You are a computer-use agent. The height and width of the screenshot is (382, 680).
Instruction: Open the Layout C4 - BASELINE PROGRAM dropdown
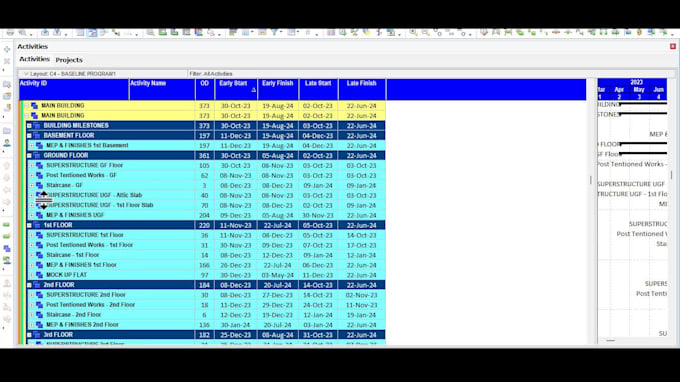26,74
